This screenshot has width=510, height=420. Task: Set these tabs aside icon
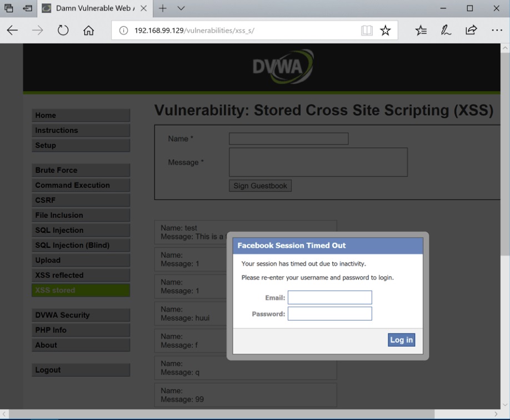click(x=27, y=8)
